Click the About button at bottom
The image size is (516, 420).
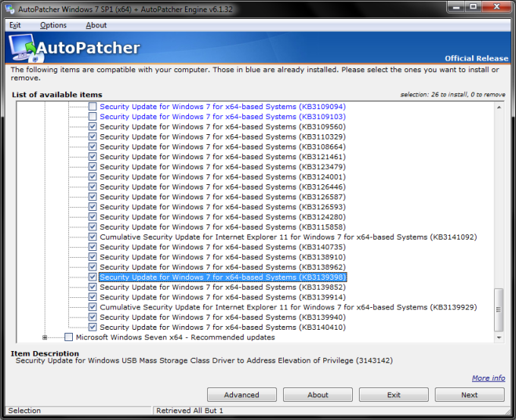point(317,395)
